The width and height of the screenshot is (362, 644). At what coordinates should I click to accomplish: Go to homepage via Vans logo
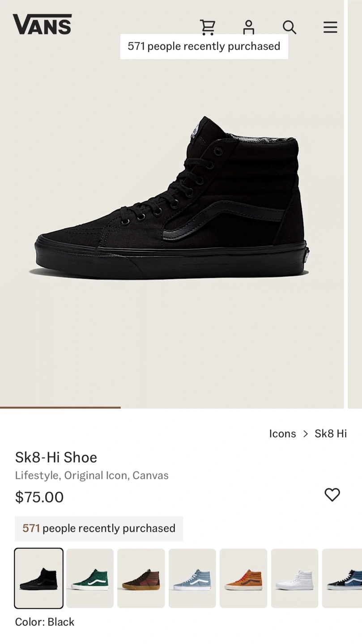(42, 24)
